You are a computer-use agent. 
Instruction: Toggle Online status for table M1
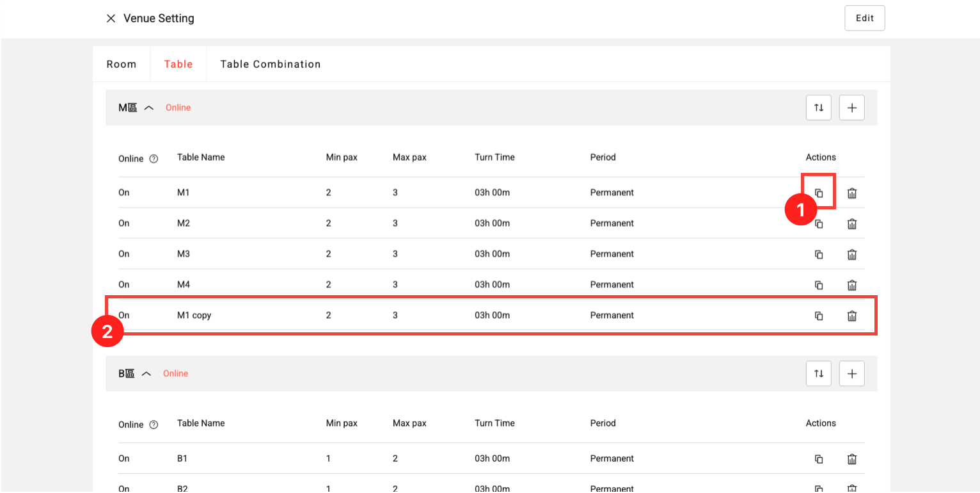click(124, 193)
